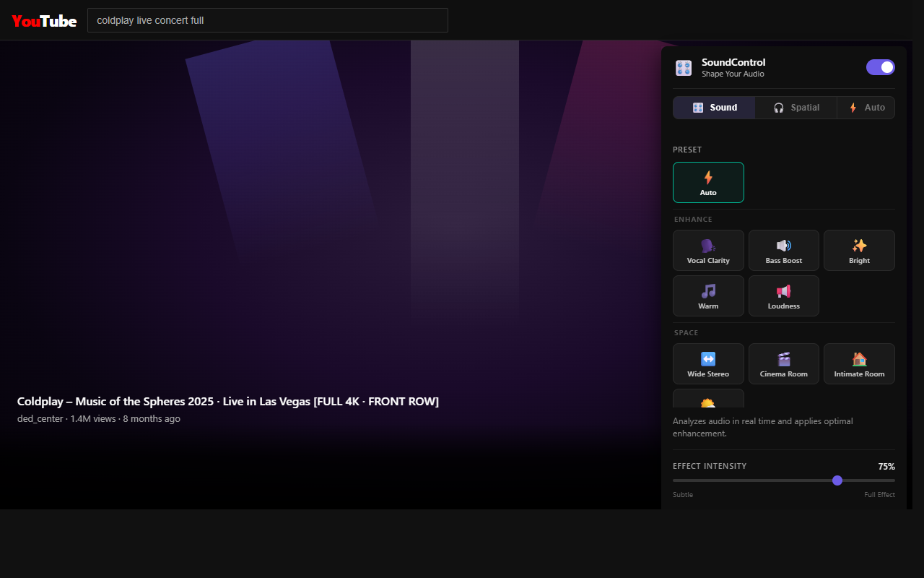
Task: Click the Bass Boost speaker icon
Action: pyautogui.click(x=784, y=246)
